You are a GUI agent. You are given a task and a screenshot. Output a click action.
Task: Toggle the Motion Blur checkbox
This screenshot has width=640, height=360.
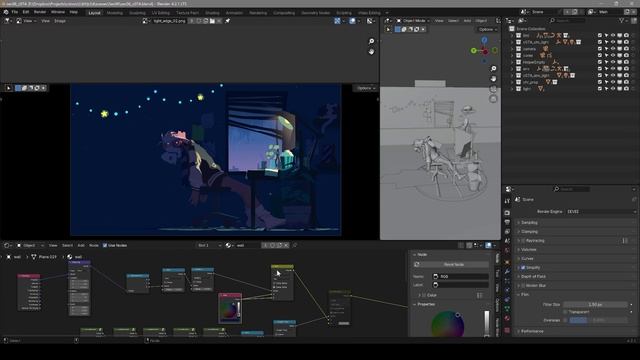(x=523, y=285)
